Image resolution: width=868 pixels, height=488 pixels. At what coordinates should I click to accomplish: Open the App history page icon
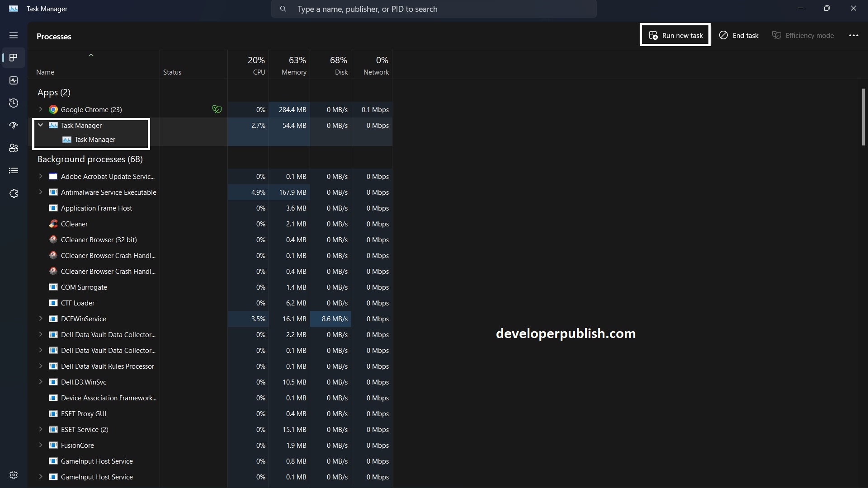click(x=14, y=103)
